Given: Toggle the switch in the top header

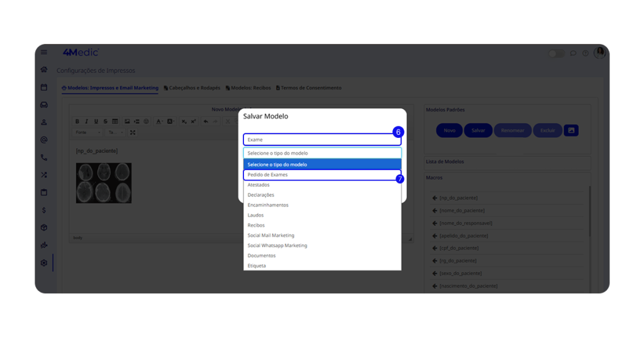Looking at the screenshot, I should 556,54.
